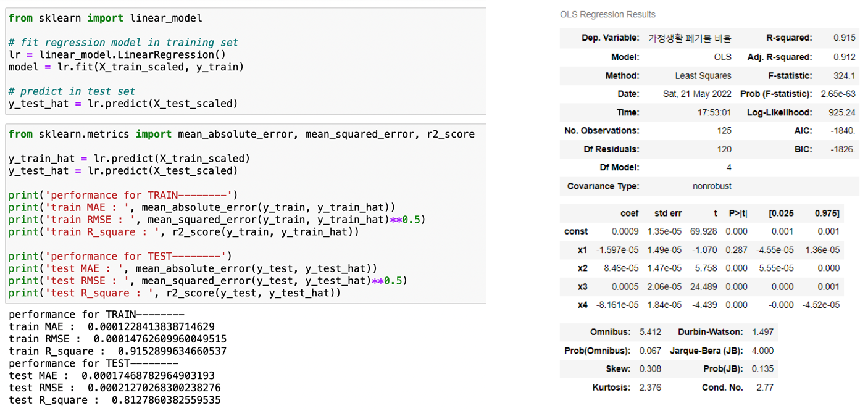Click the x1 coefficient -1.597e-05
The height and width of the screenshot is (411, 868).
coord(618,250)
